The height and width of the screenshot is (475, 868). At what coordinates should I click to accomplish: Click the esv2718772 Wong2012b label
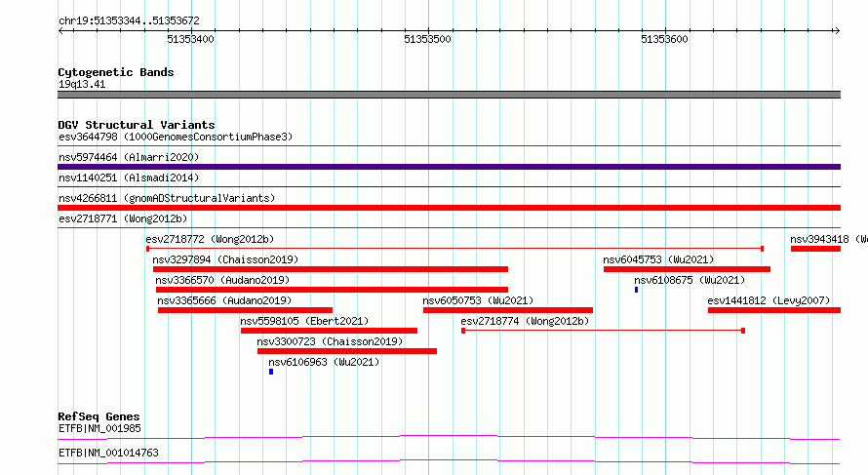(210, 239)
